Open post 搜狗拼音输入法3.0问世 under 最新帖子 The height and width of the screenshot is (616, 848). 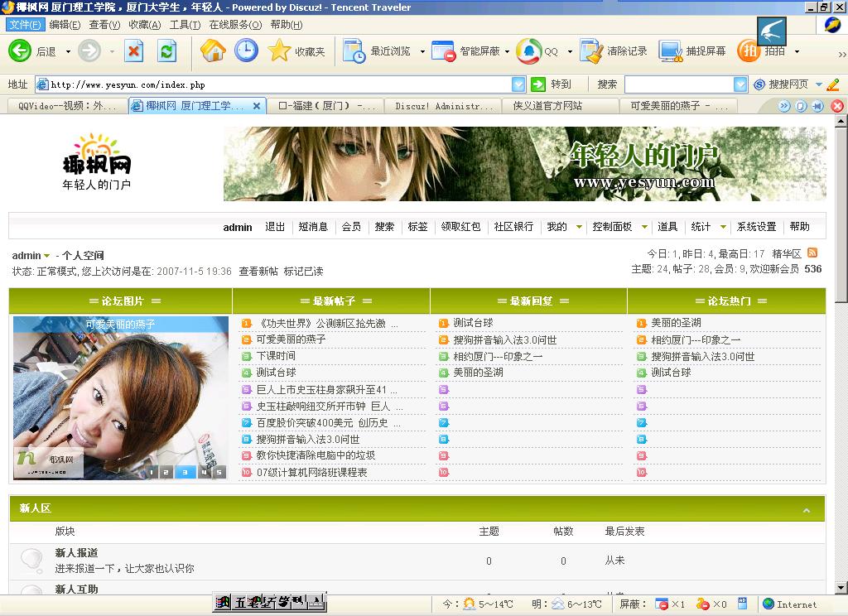308,439
